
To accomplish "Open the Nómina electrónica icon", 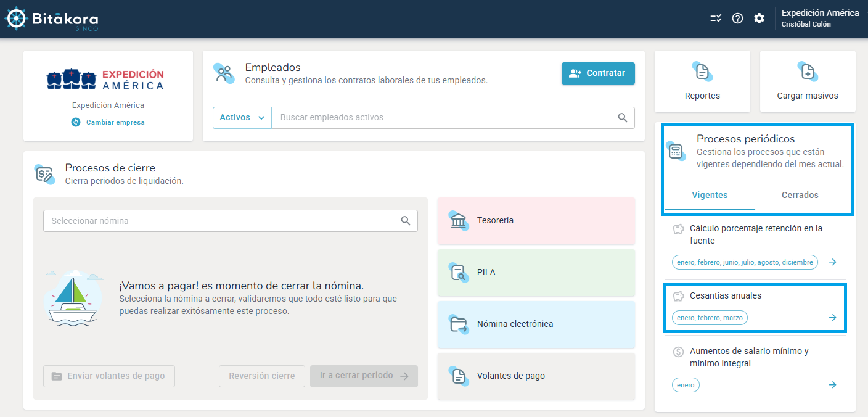I will (x=458, y=323).
